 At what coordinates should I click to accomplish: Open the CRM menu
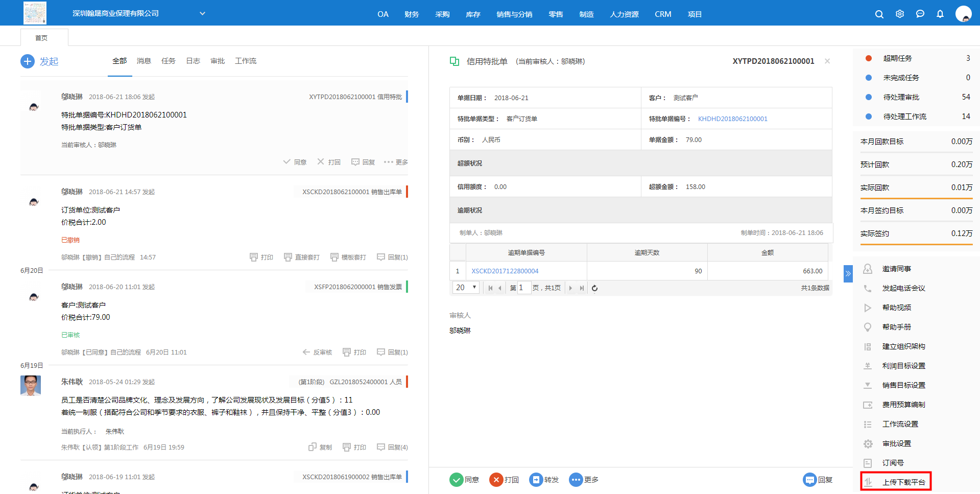(x=663, y=14)
